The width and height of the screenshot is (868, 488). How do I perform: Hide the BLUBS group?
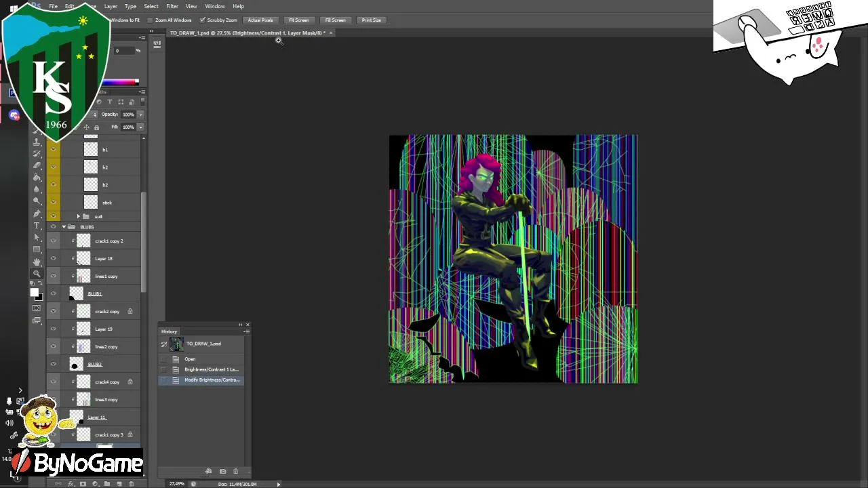point(54,226)
